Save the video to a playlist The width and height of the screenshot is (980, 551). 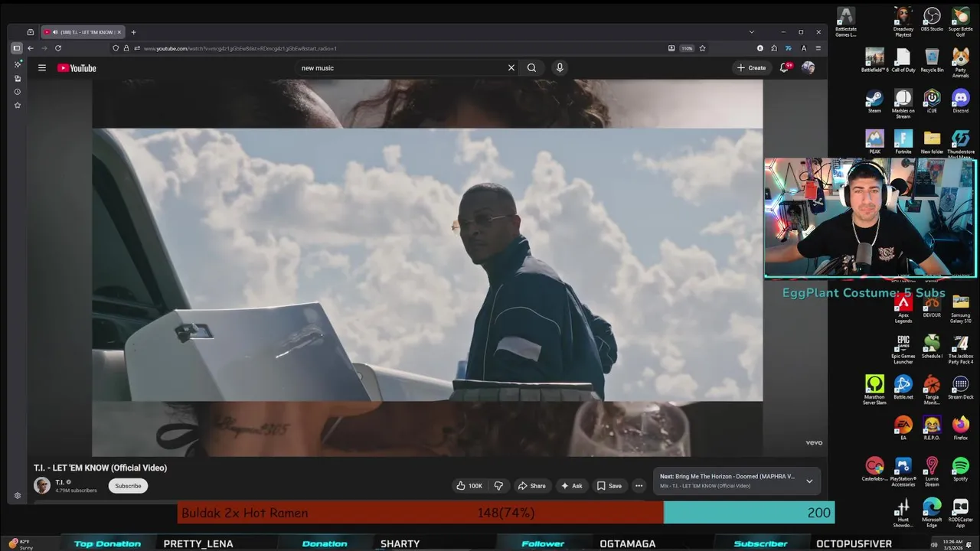(609, 486)
